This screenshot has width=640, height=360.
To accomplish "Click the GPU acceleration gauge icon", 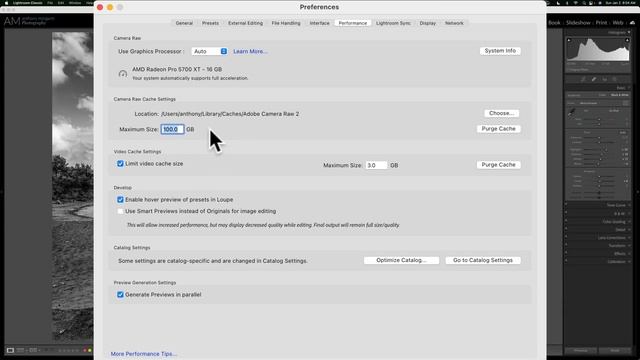I will point(123,74).
